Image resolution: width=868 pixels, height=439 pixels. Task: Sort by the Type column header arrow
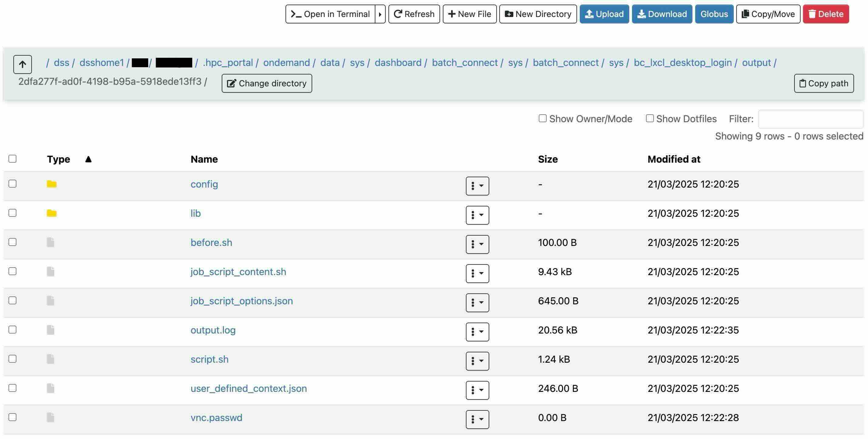(88, 159)
